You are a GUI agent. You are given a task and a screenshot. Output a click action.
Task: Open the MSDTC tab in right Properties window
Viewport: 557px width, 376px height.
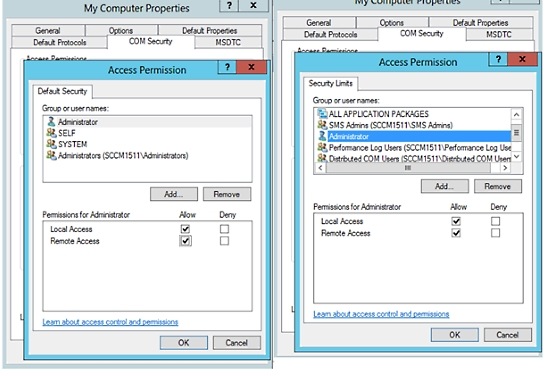pyautogui.click(x=499, y=34)
